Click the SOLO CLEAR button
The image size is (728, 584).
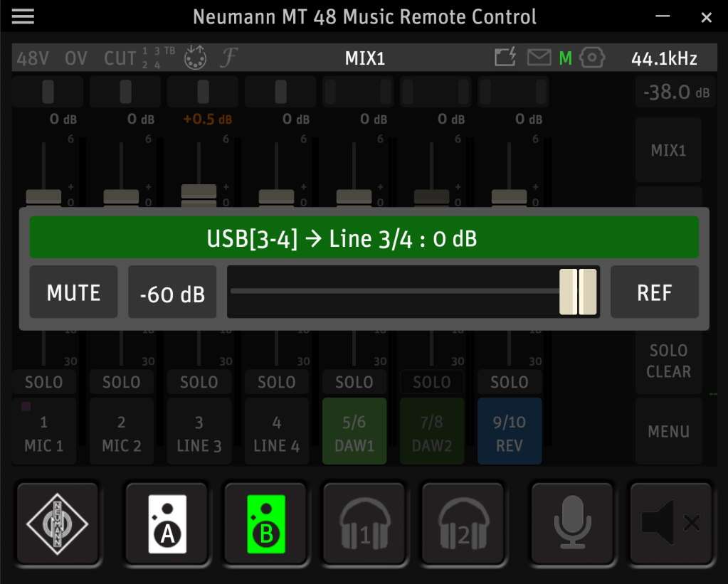668,361
